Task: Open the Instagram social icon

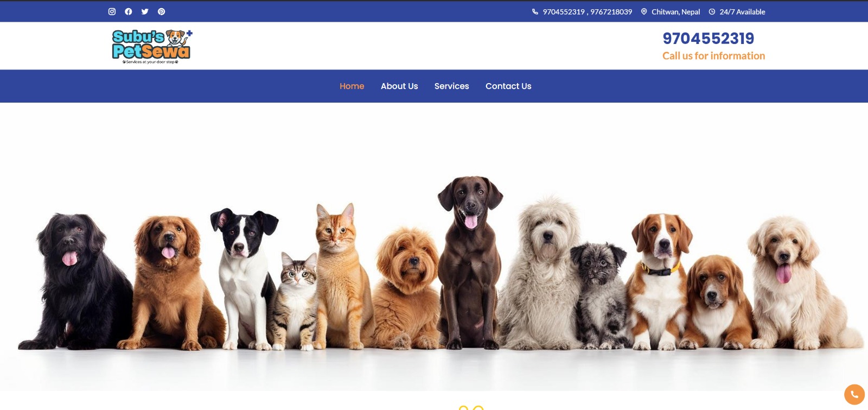Action: point(112,11)
